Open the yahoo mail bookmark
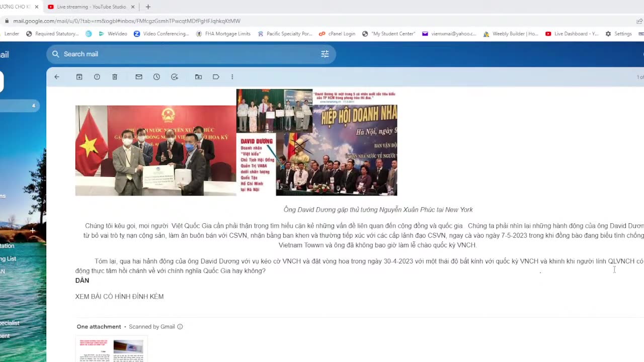 tap(449, 34)
